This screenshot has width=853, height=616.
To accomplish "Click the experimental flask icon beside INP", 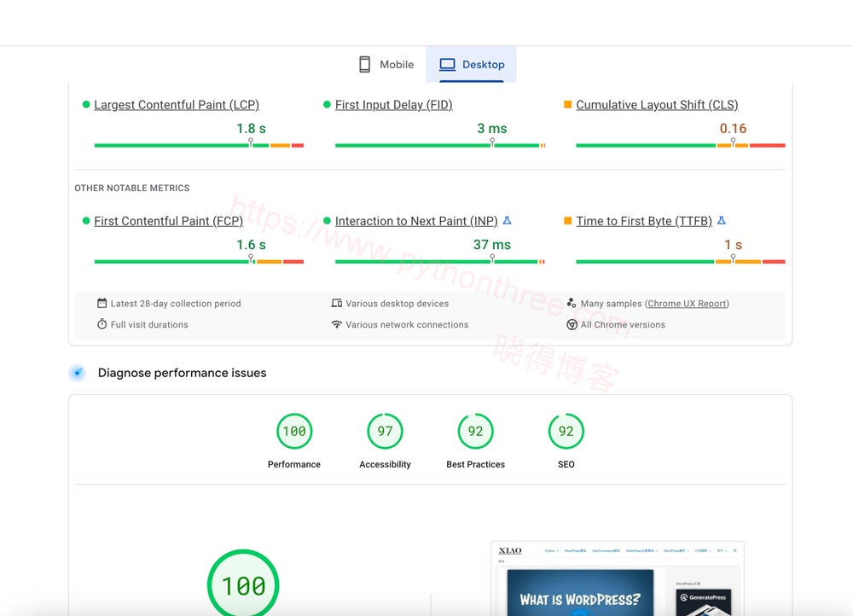I will (507, 221).
